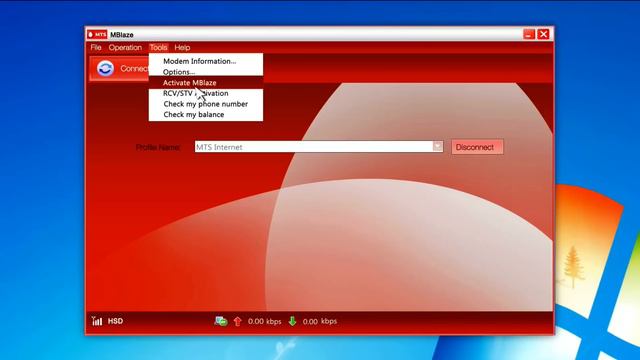Image resolution: width=640 pixels, height=360 pixels.
Task: Click the green download arrow icon
Action: tap(292, 321)
